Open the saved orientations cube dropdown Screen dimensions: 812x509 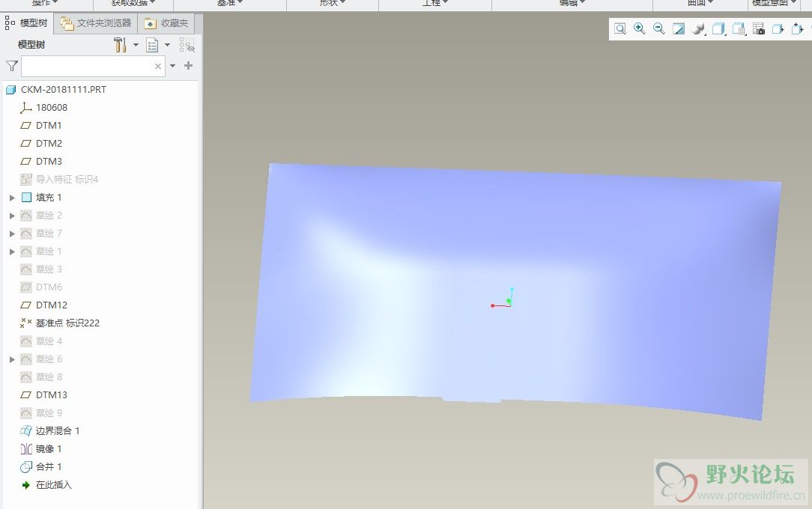tap(719, 29)
